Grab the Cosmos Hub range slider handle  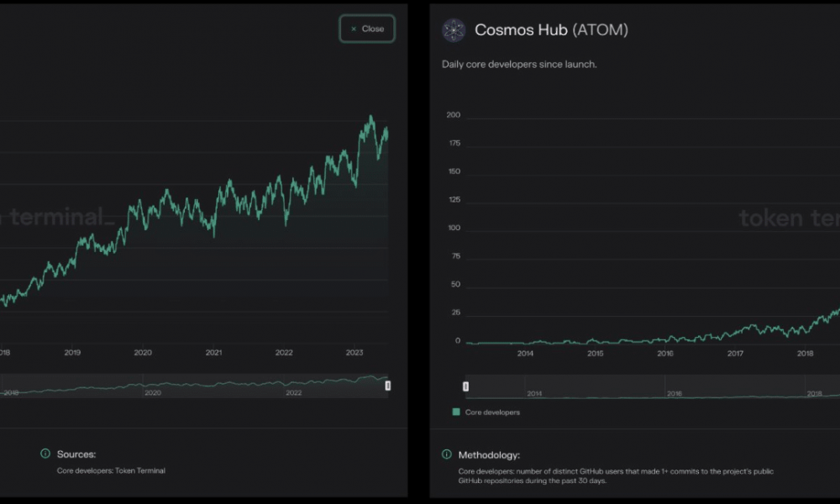click(x=465, y=386)
